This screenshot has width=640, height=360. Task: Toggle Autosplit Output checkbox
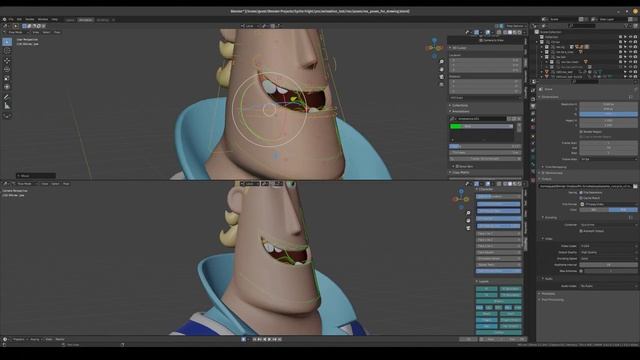581,231
